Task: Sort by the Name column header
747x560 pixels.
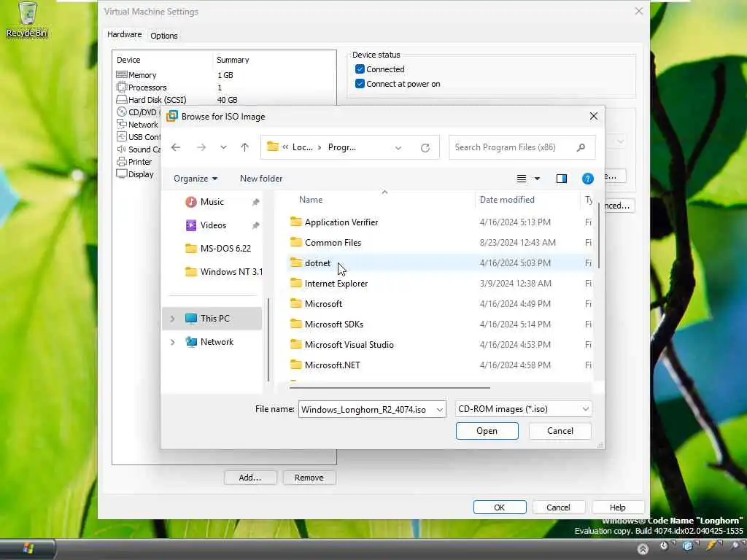Action: 311,200
